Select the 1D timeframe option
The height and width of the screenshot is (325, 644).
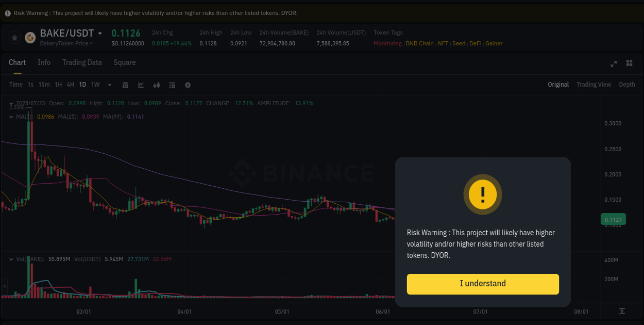pos(82,85)
